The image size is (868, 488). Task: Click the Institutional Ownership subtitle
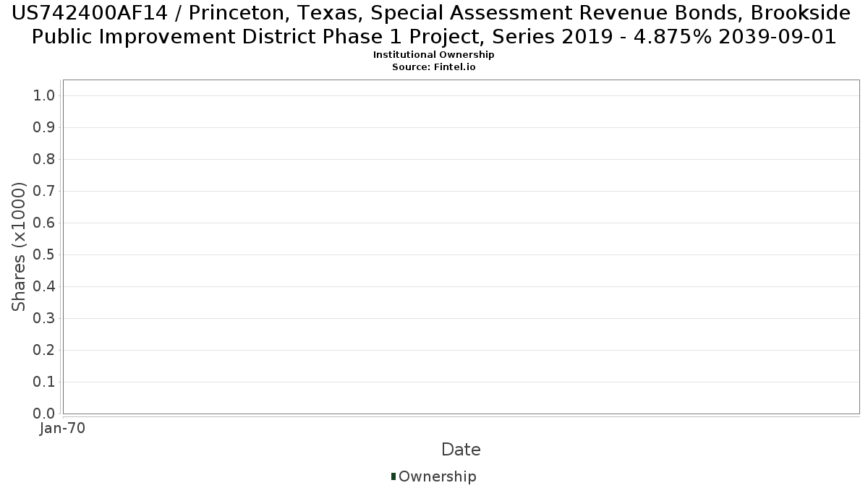(x=434, y=55)
